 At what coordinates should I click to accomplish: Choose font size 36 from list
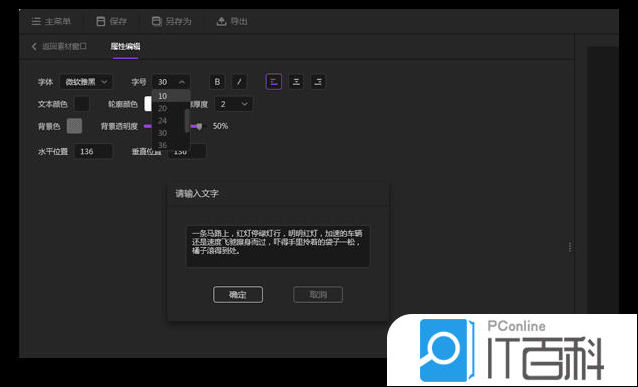pyautogui.click(x=168, y=145)
